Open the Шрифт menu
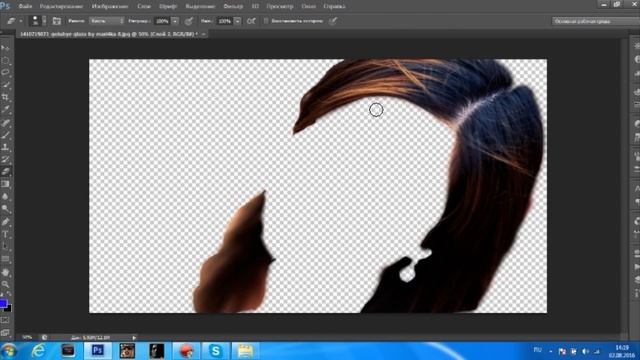 coord(168,6)
